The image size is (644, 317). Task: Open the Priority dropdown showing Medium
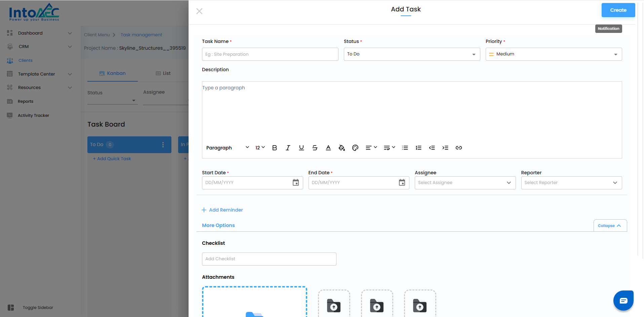[x=554, y=54]
